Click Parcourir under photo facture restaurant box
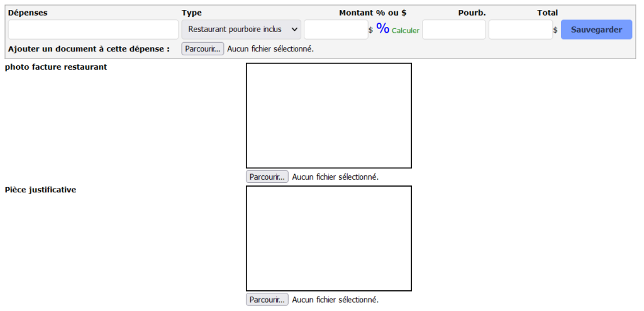 [x=267, y=177]
